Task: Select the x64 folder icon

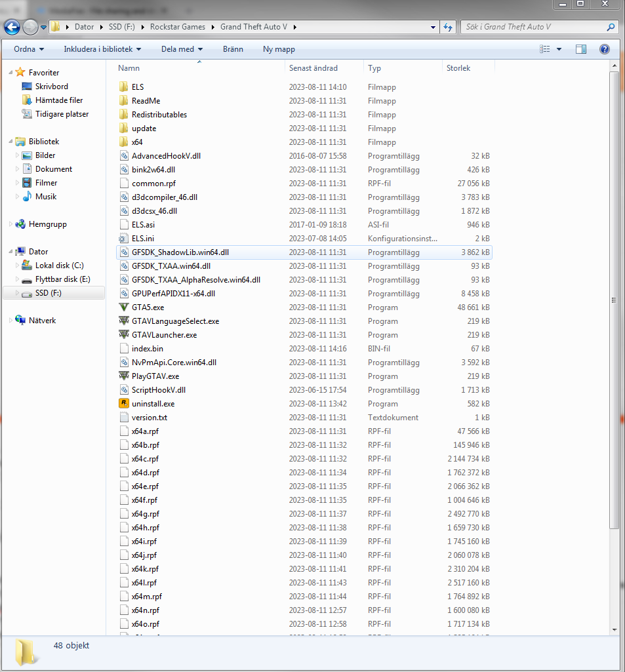Action: (x=123, y=142)
